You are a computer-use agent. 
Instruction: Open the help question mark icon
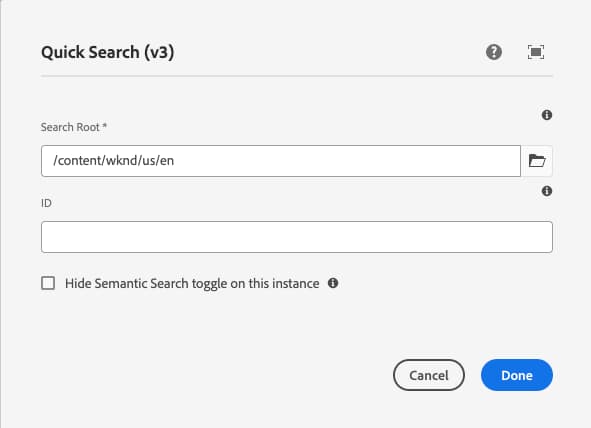tap(494, 52)
